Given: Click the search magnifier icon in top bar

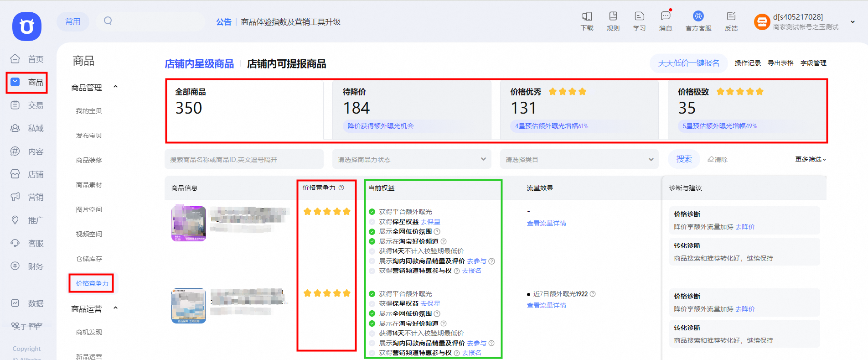Looking at the screenshot, I should tap(108, 21).
